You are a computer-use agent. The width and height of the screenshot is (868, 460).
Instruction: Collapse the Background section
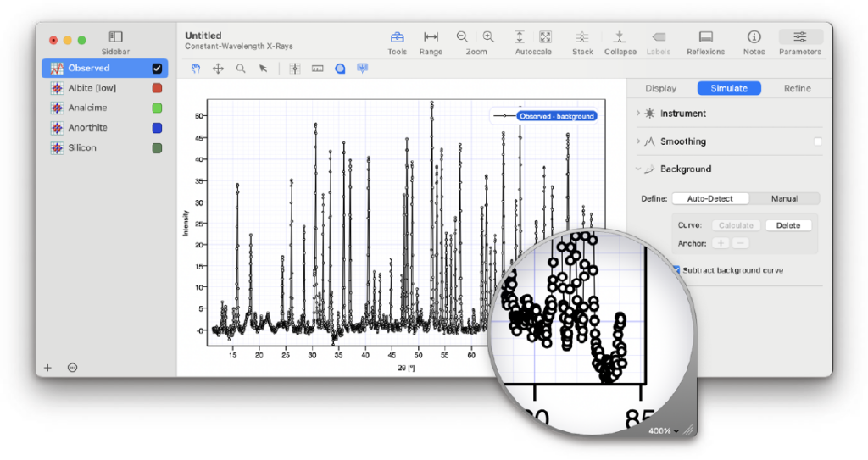click(638, 169)
